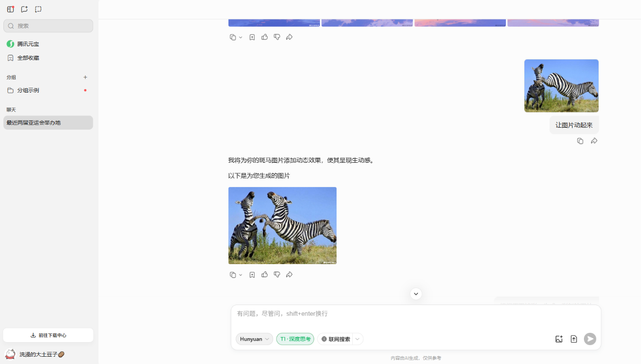The width and height of the screenshot is (641, 364).
Task: Like the generated zebra image response
Action: click(264, 275)
